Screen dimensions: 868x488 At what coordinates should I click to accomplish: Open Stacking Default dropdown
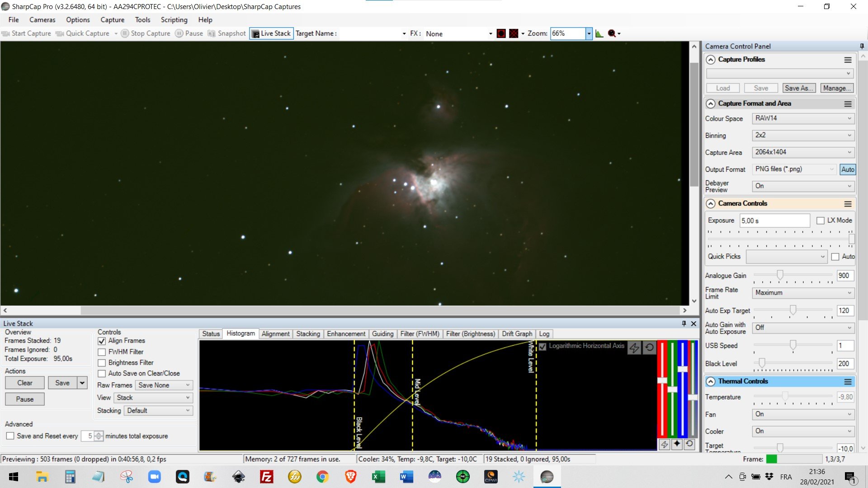click(159, 411)
